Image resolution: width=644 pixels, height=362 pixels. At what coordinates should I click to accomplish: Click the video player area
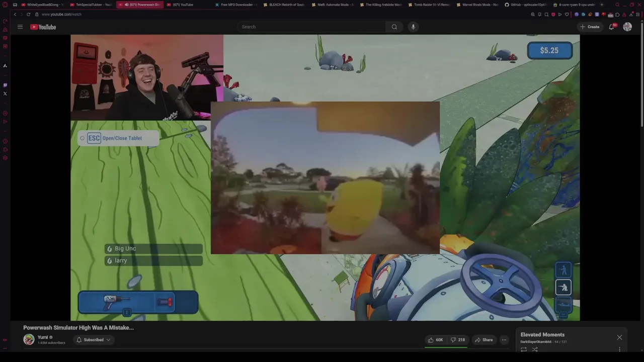[325, 177]
